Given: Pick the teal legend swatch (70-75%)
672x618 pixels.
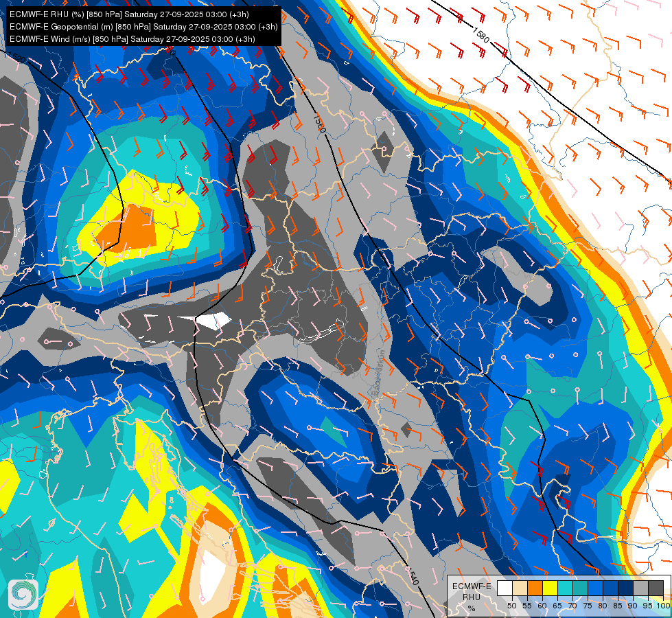Looking at the screenshot, I should pos(580,588).
